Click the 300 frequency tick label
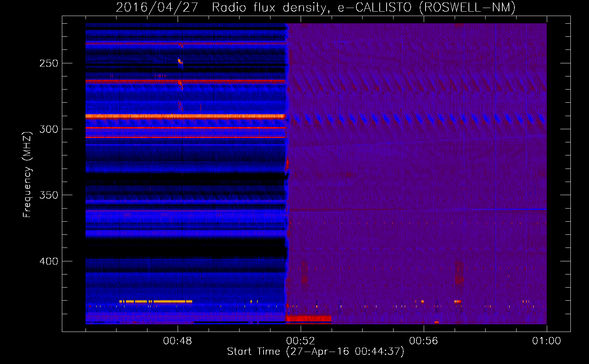Image resolution: width=589 pixels, height=364 pixels. coord(49,129)
